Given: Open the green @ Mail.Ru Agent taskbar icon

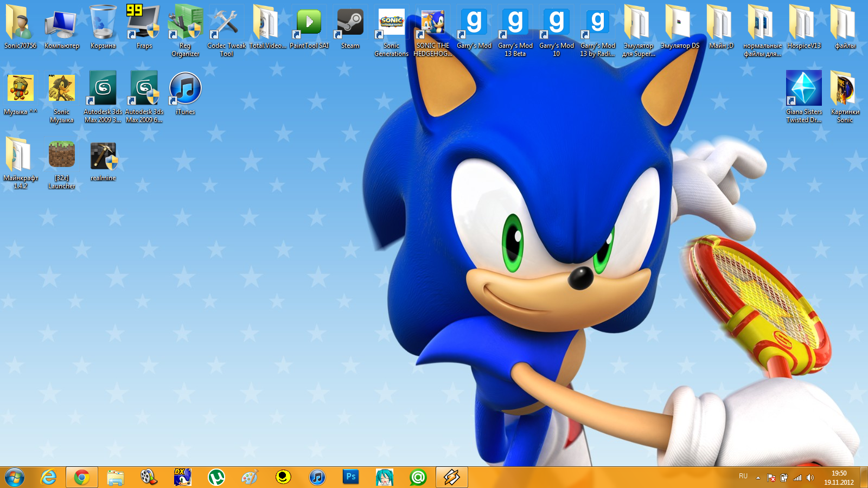Looking at the screenshot, I should [418, 477].
